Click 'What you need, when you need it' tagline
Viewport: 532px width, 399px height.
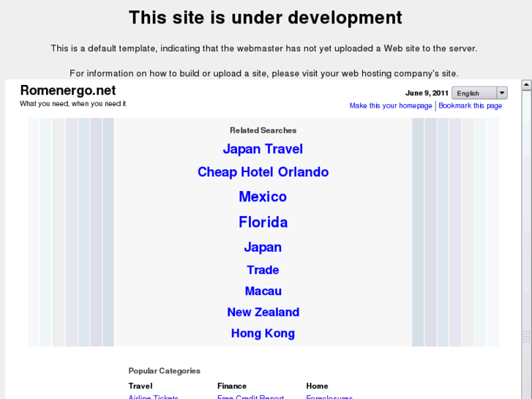click(72, 103)
